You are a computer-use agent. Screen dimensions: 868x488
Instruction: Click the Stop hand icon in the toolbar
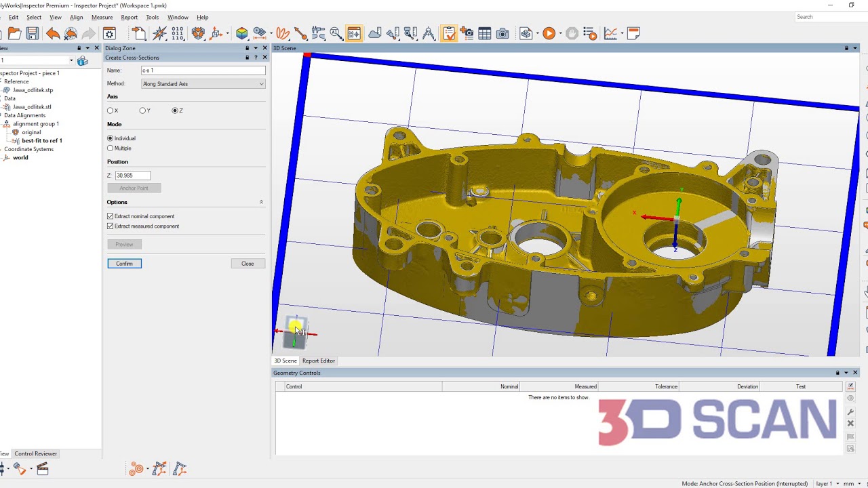click(570, 33)
